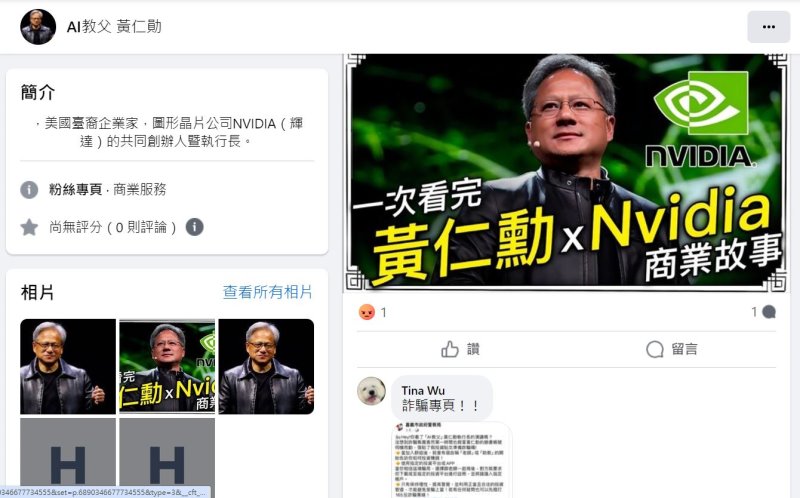This screenshot has height=498, width=800.
Task: Click the 留言 comment button
Action: click(x=671, y=350)
